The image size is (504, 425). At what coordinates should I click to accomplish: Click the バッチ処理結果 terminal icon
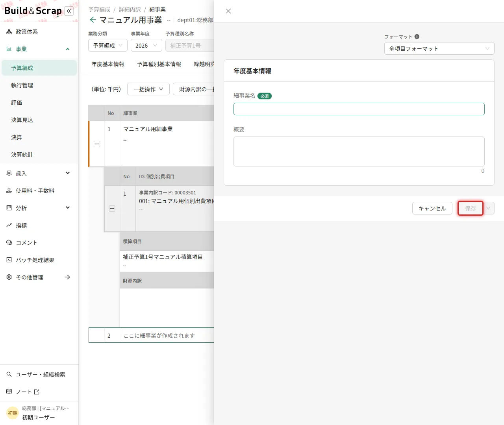tap(9, 260)
